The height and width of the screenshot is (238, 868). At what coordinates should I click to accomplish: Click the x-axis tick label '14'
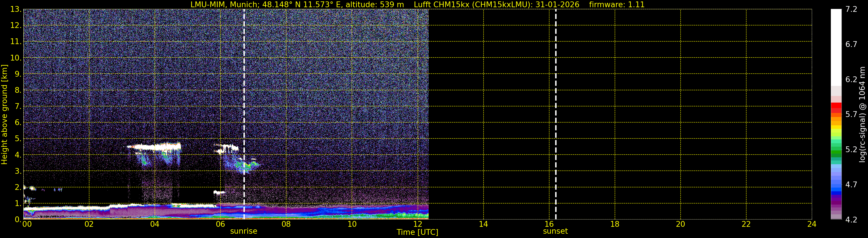(x=483, y=224)
